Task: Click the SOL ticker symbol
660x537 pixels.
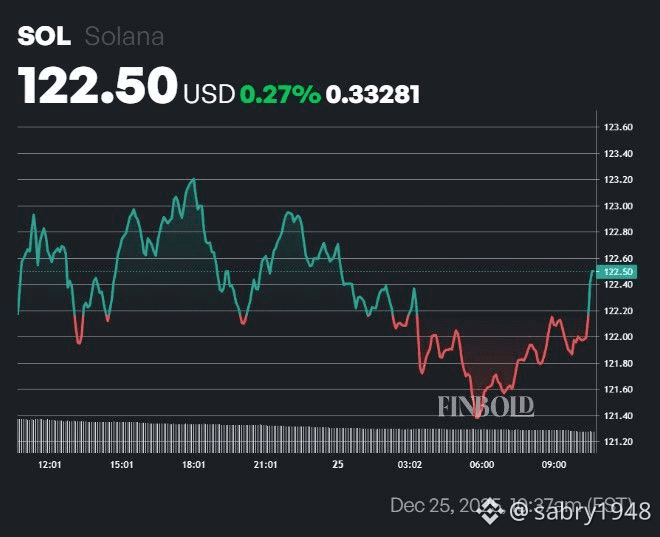Action: [44, 36]
